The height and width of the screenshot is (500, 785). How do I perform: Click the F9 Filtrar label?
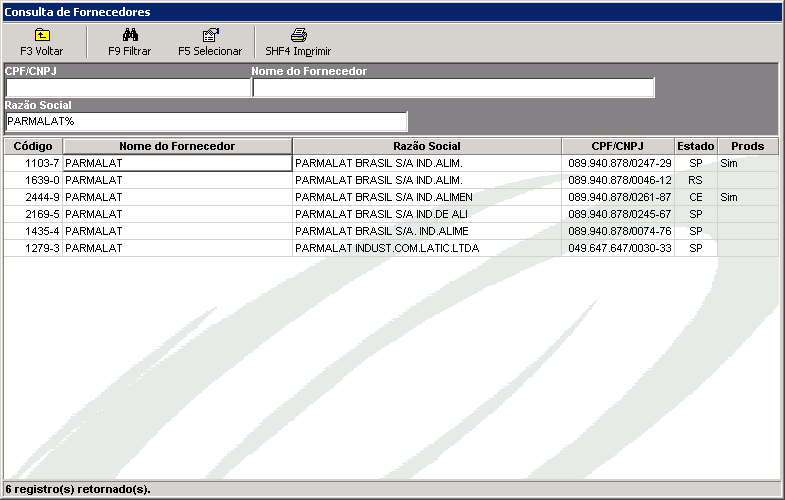[x=130, y=51]
